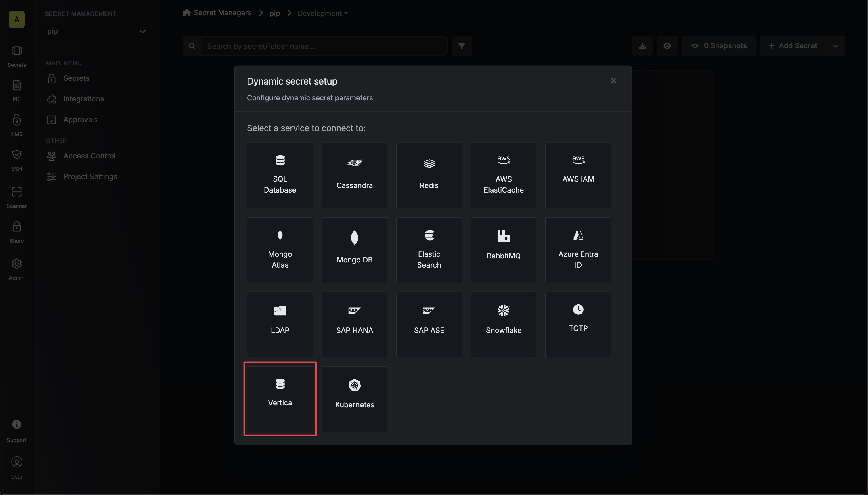Image resolution: width=868 pixels, height=495 pixels.
Task: Click the download secrets icon button
Action: point(642,46)
